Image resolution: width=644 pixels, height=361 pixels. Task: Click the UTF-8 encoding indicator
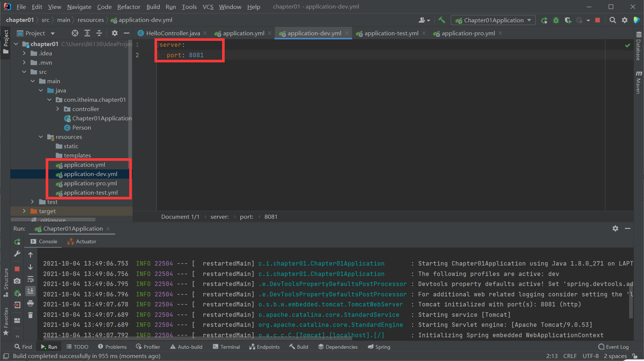(x=591, y=356)
